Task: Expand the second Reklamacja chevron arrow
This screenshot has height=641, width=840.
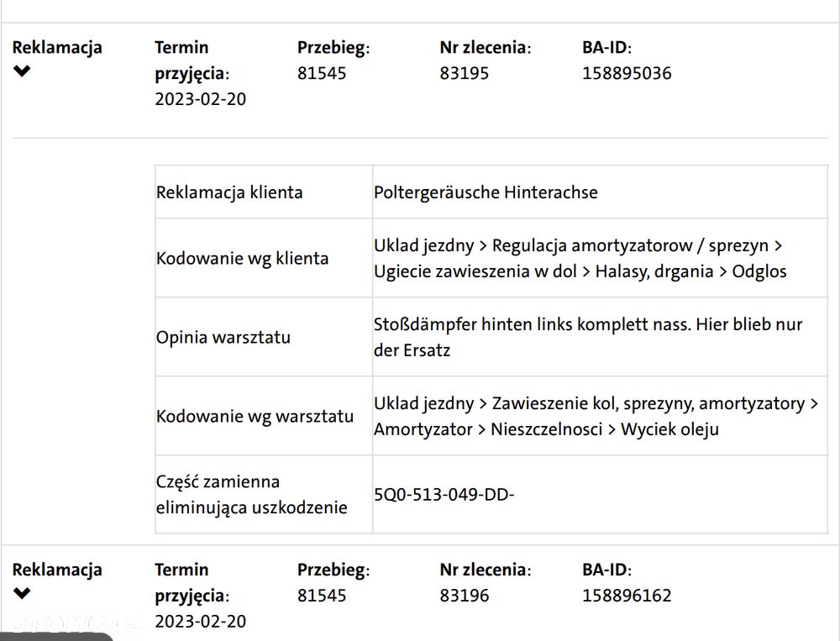Action: 22,593
